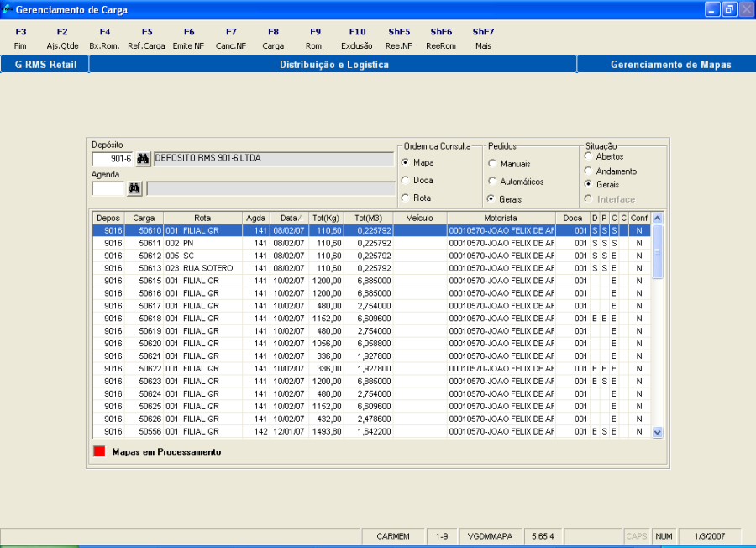Image resolution: width=756 pixels, height=548 pixels.
Task: Select row with carga 50622
Action: 371,368
